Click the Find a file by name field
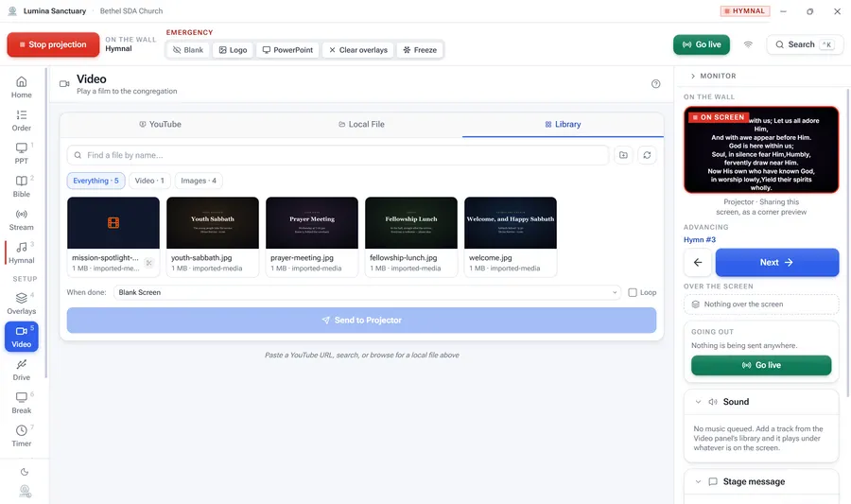The height and width of the screenshot is (504, 851). coord(338,155)
